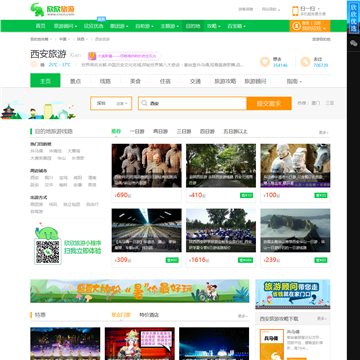
Task: Switch to the 交通 tab
Action: coord(195,81)
